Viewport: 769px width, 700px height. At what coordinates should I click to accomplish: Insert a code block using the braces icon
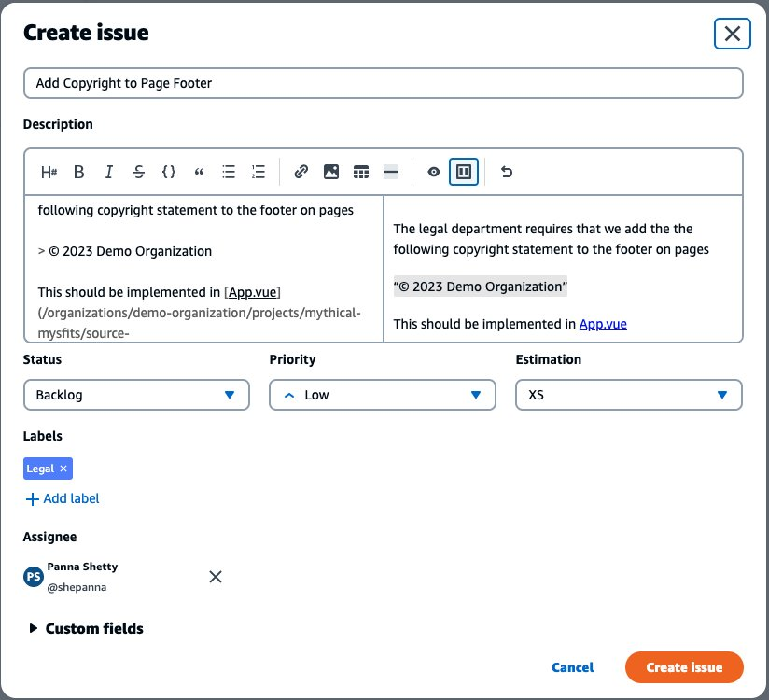169,172
